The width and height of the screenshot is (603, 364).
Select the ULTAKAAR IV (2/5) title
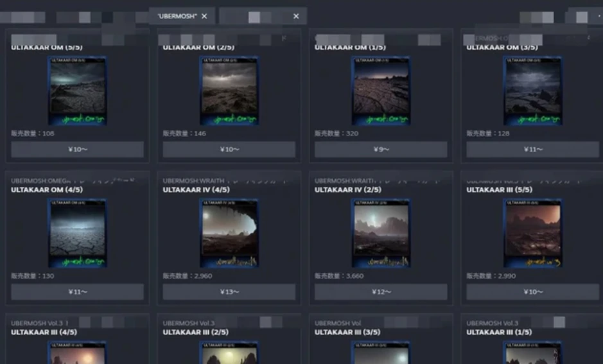click(x=348, y=189)
